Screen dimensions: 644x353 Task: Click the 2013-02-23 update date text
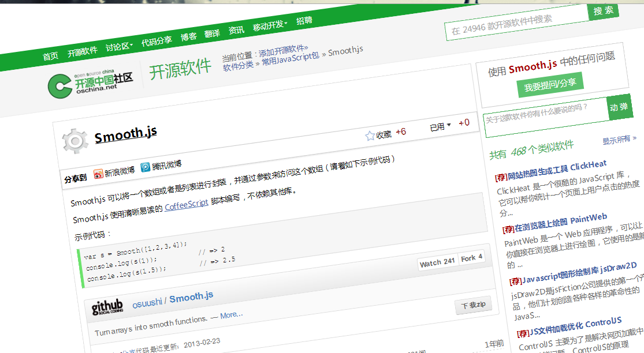202,343
